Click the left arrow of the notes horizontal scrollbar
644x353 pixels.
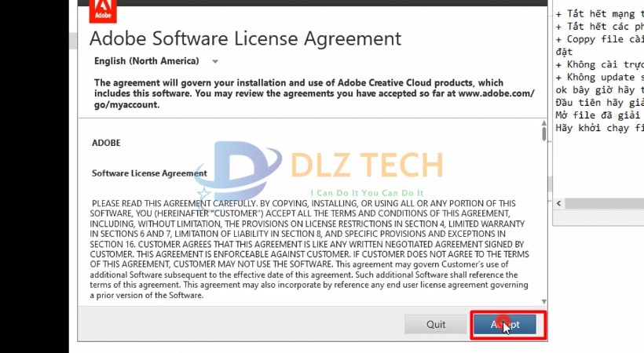[x=559, y=203]
